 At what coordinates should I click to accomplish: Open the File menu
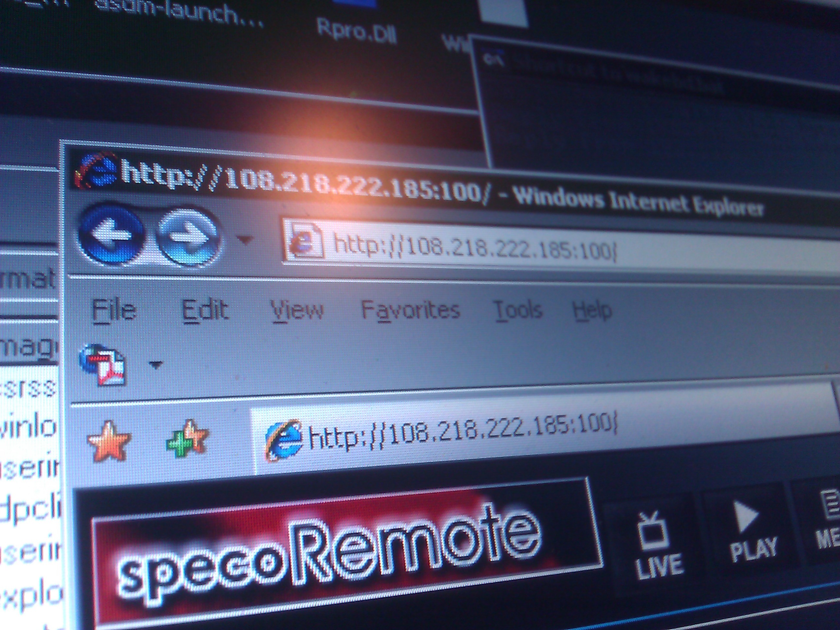click(x=114, y=310)
